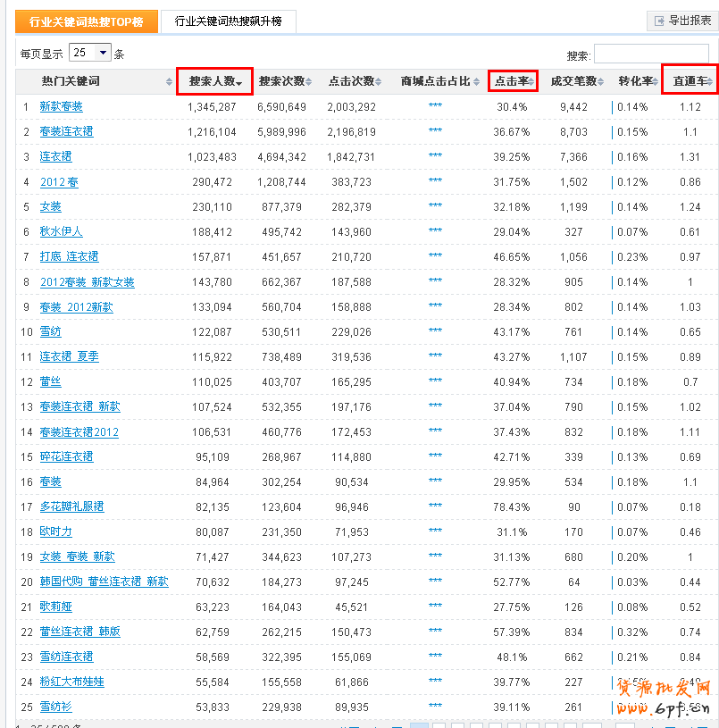Switch to 行业关键词热搜飙升榜 tab

[x=228, y=21]
